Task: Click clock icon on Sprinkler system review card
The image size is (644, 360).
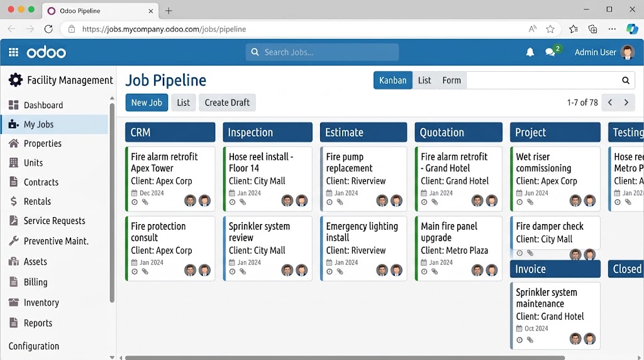Action: (232, 271)
